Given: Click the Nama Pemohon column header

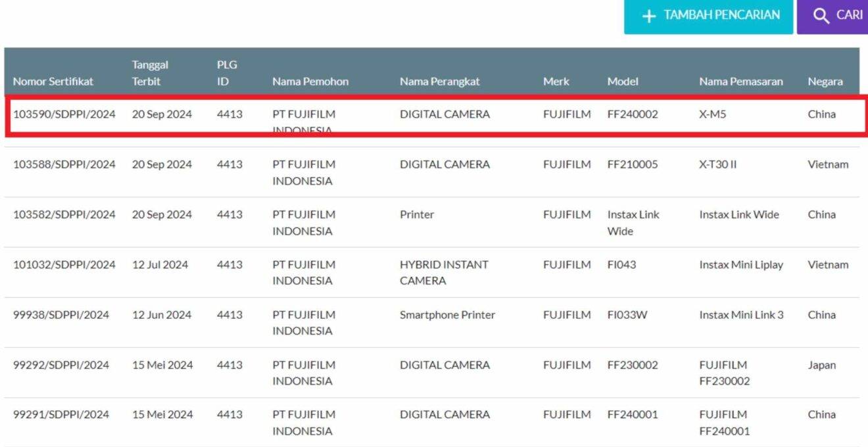Looking at the screenshot, I should (x=310, y=82).
